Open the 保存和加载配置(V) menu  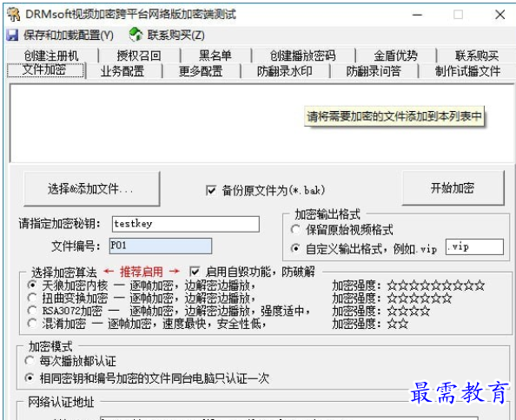pyautogui.click(x=69, y=35)
